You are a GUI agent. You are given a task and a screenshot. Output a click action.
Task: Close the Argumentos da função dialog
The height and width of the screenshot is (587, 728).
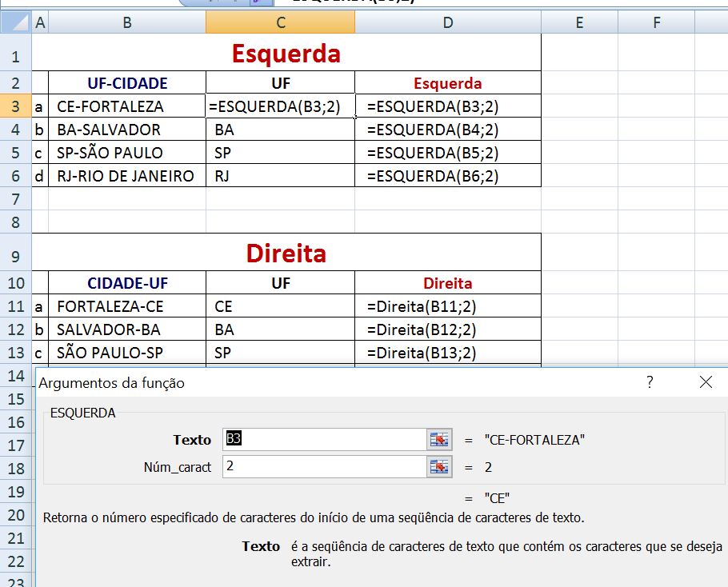[706, 382]
